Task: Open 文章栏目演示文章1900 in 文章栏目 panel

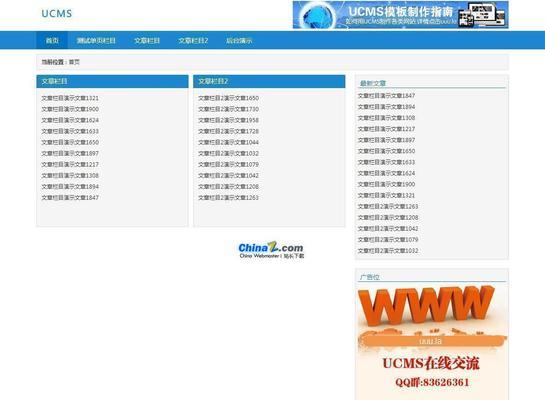Action: pos(70,109)
